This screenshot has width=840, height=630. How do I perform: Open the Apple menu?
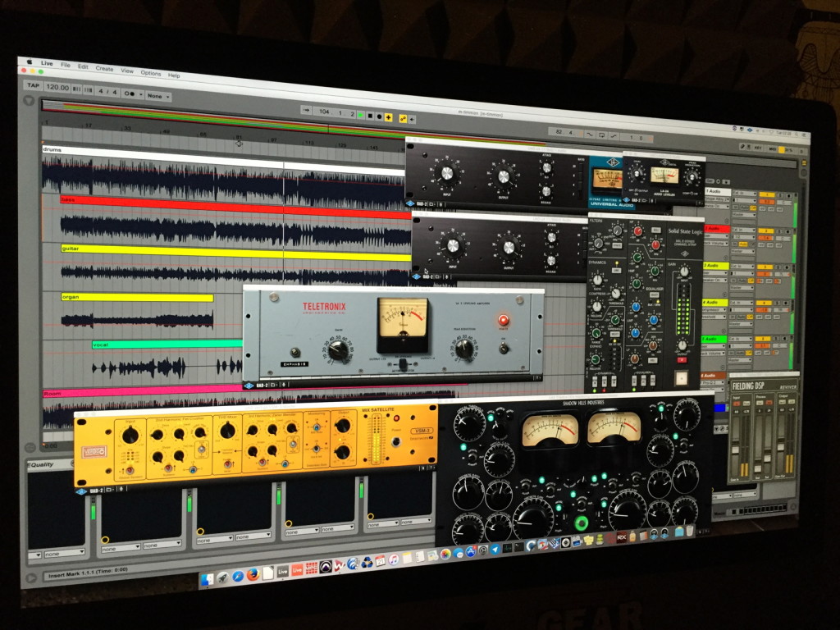pyautogui.click(x=30, y=62)
